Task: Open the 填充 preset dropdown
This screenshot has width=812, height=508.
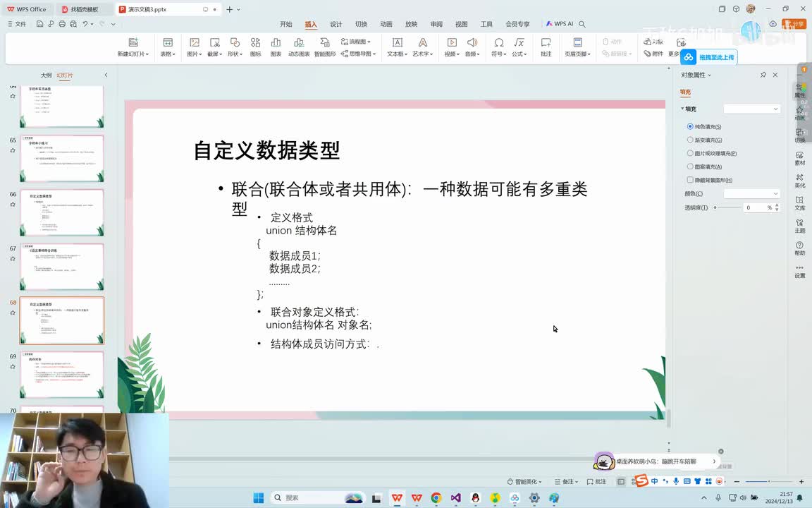Action: pyautogui.click(x=751, y=109)
